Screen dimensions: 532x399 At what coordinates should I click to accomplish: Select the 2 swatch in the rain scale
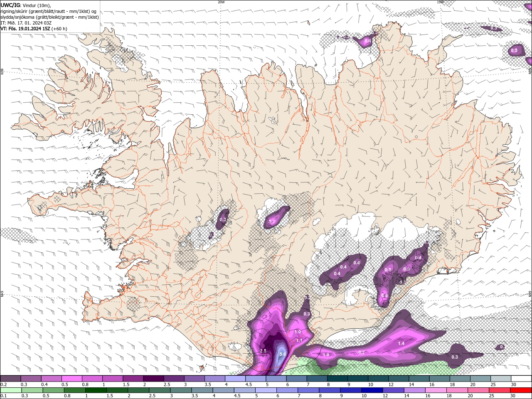click(x=138, y=390)
